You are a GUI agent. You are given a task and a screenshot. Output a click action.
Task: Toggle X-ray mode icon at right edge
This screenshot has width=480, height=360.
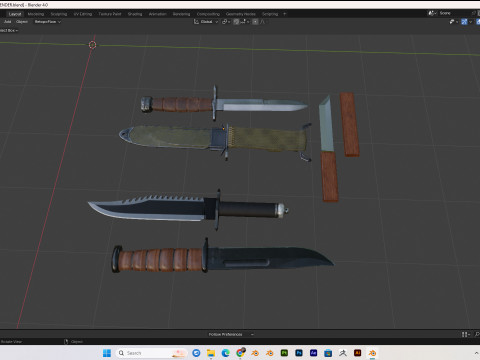[478, 22]
